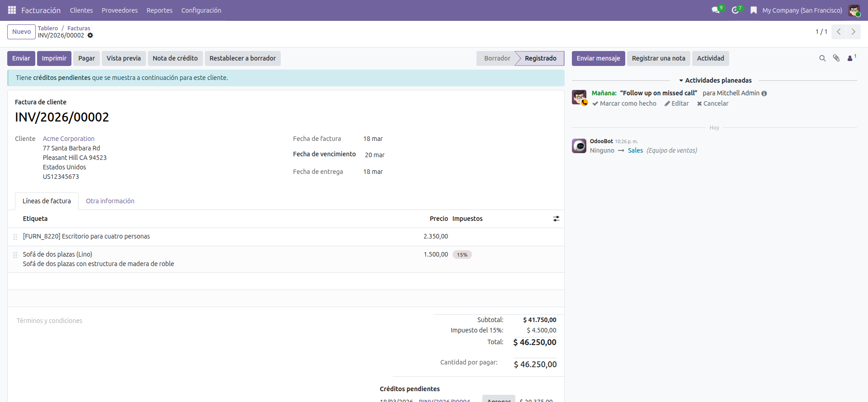Image resolution: width=868 pixels, height=402 pixels.
Task: Mark the missed call activity as done
Action: (624, 103)
